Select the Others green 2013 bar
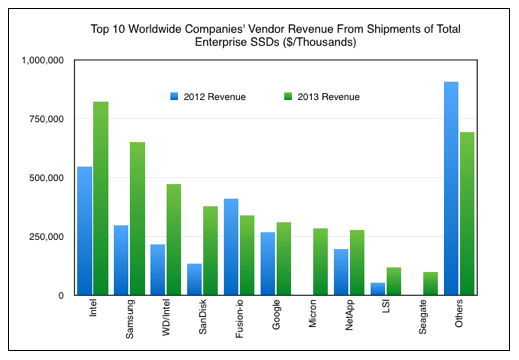The width and height of the screenshot is (519, 360). click(467, 213)
